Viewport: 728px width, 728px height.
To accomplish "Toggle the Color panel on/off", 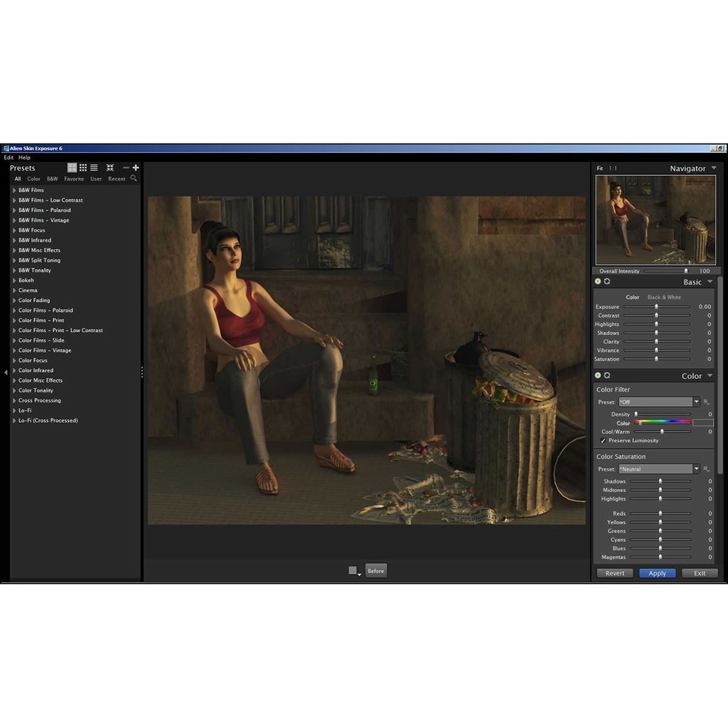I will 598,375.
